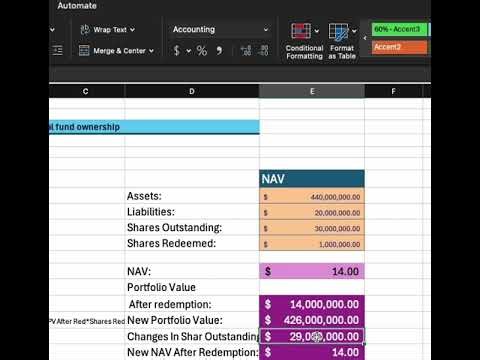Viewport: 480px width, 360px height.
Task: Expand the currency symbol dropdown arrow
Action: (189, 51)
